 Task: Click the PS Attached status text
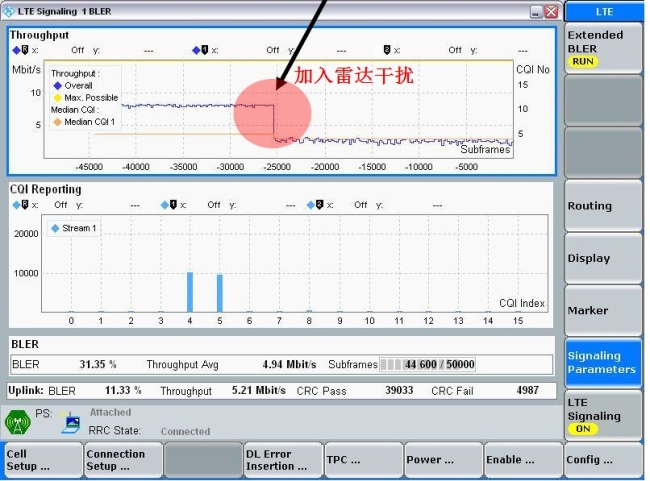pos(111,413)
